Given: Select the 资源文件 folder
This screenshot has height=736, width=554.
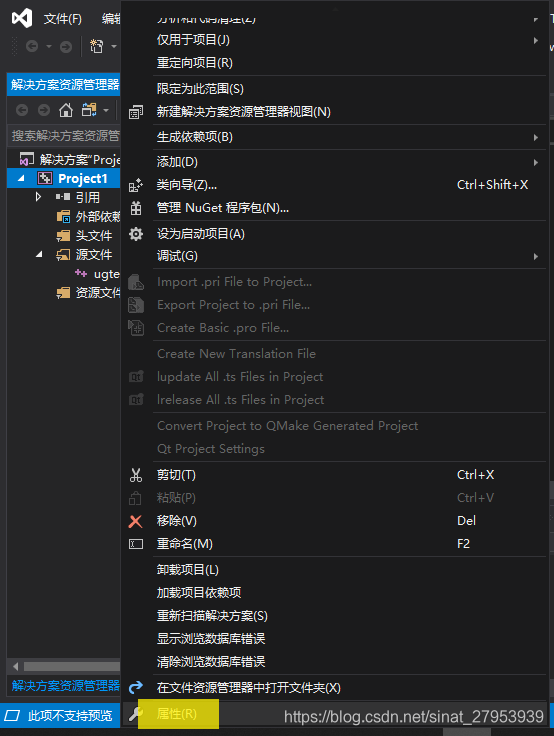Looking at the screenshot, I should (x=98, y=293).
